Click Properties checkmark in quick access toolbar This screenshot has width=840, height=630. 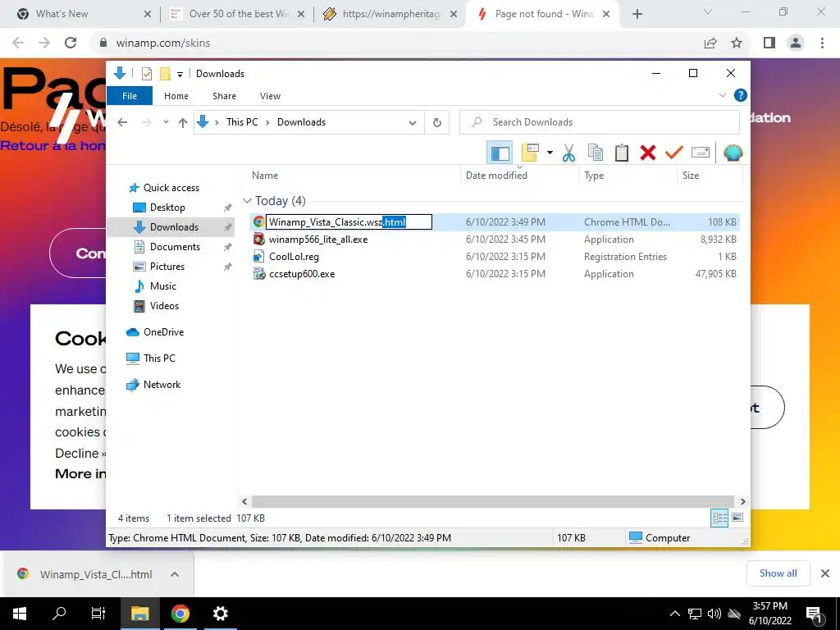click(146, 74)
